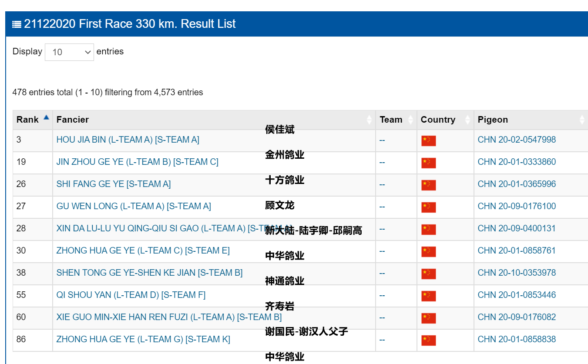Open fancier HOU JIA BIN link
The height and width of the screenshot is (364, 588).
tap(128, 140)
